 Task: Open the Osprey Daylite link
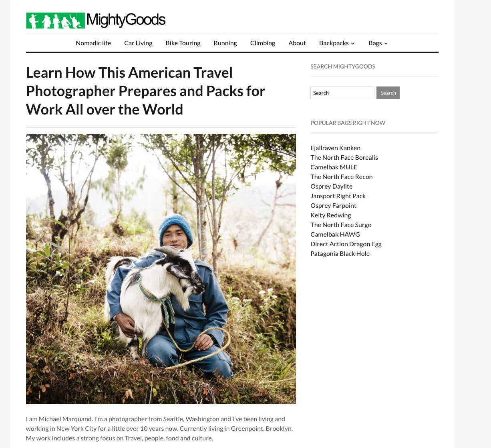(x=331, y=186)
